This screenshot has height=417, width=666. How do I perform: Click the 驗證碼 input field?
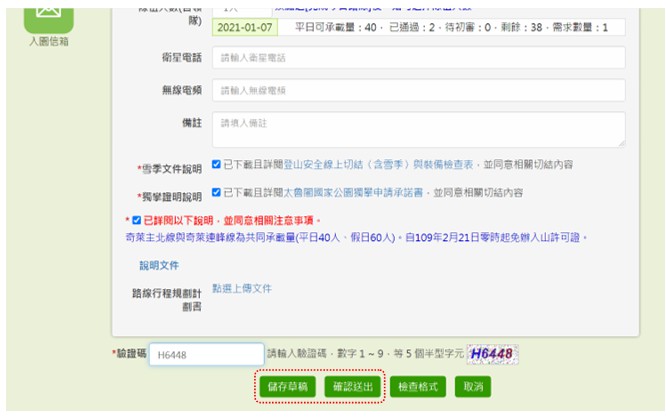coord(206,354)
